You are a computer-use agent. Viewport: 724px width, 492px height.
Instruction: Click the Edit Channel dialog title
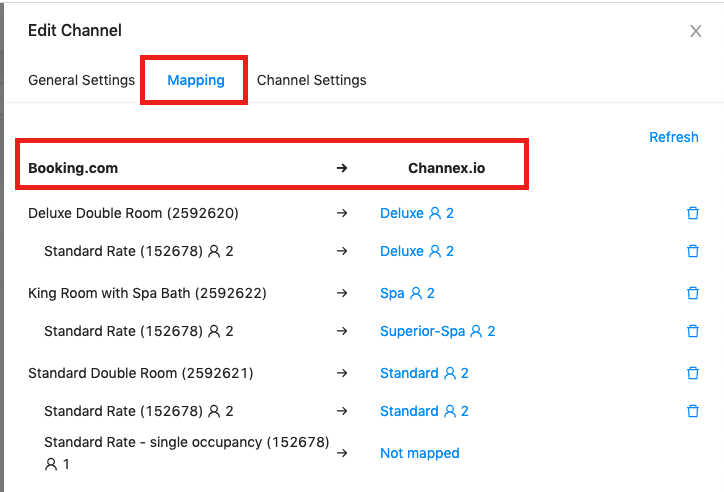75,30
